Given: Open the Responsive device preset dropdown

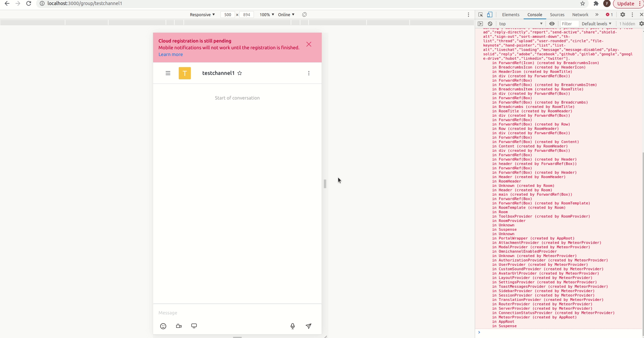Looking at the screenshot, I should [x=202, y=15].
